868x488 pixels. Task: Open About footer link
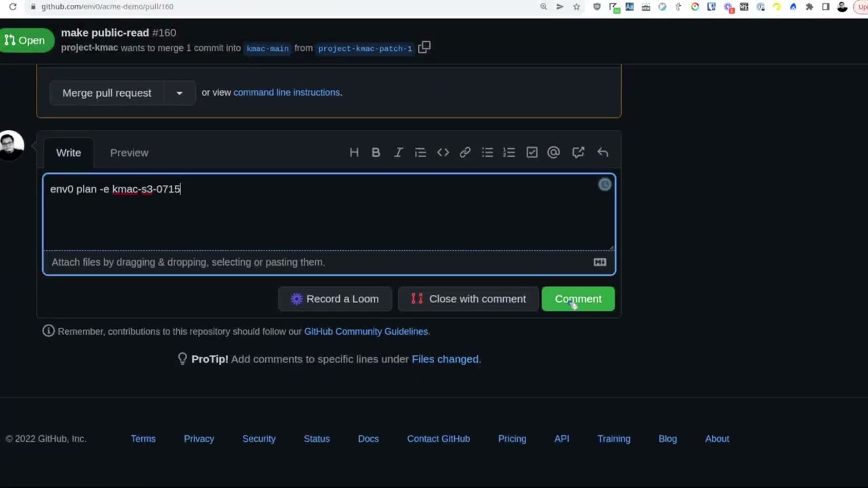pos(717,439)
